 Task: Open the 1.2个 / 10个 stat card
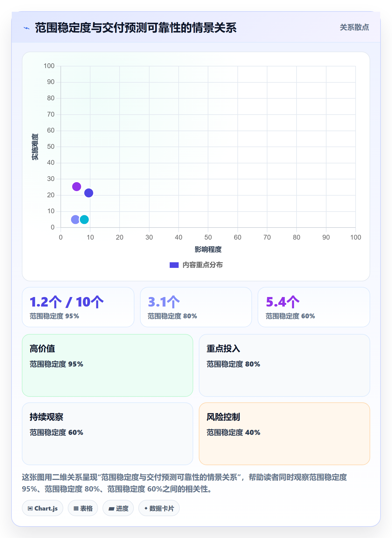coord(78,307)
